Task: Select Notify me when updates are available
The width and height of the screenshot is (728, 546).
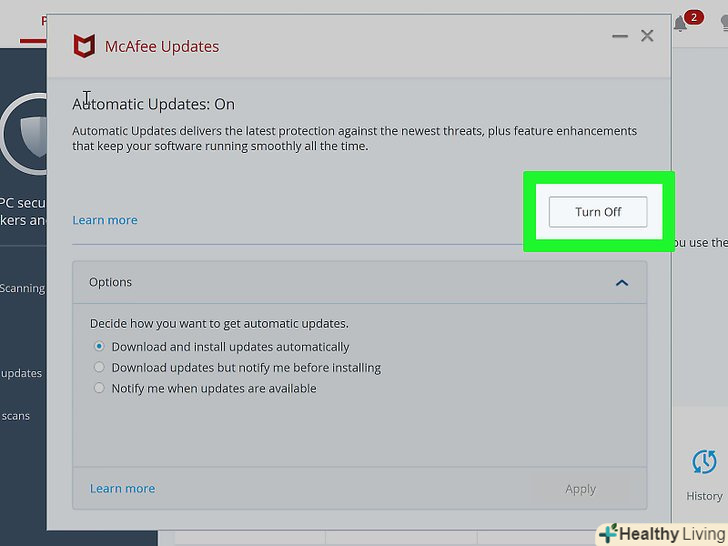Action: [x=99, y=388]
